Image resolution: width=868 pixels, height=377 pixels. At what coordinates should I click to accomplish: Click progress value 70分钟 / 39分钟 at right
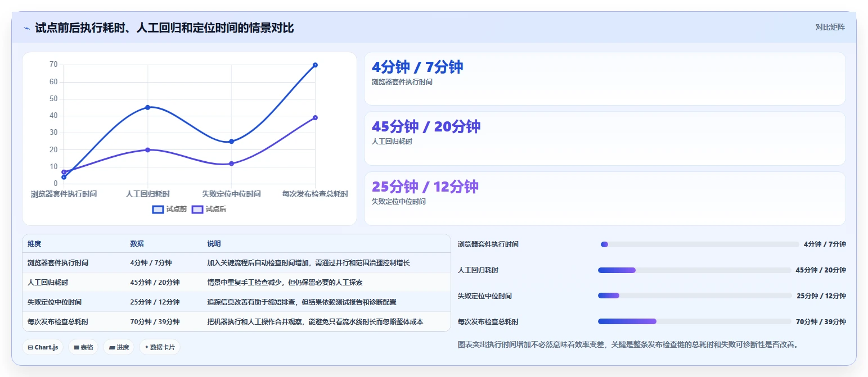coord(821,322)
